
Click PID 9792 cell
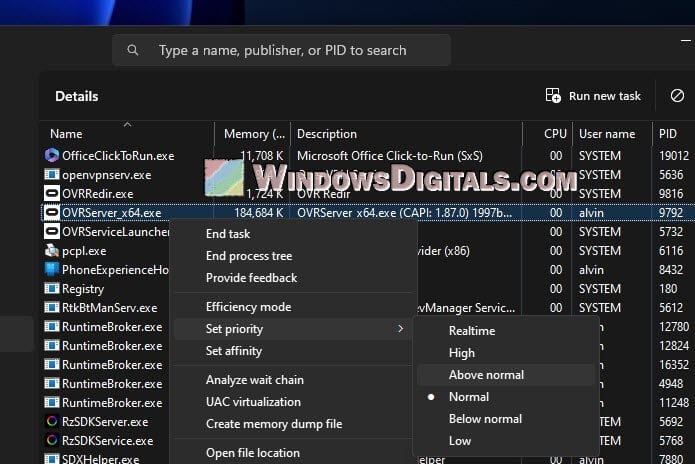pyautogui.click(x=671, y=213)
